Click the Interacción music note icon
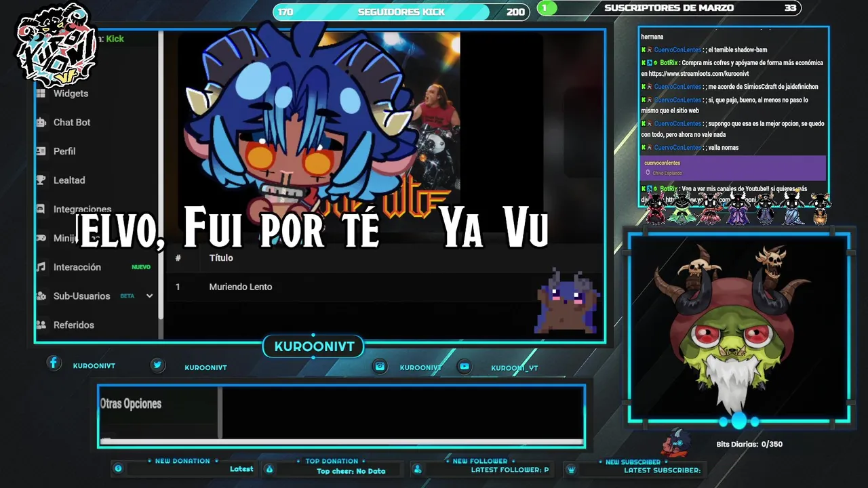Viewport: 868px width, 488px height. (x=41, y=267)
